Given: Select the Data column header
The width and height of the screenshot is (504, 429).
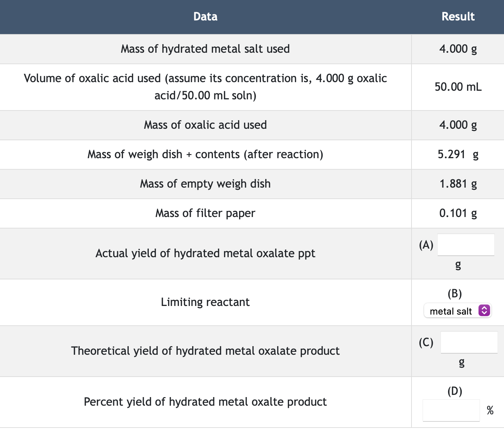Looking at the screenshot, I should [205, 16].
